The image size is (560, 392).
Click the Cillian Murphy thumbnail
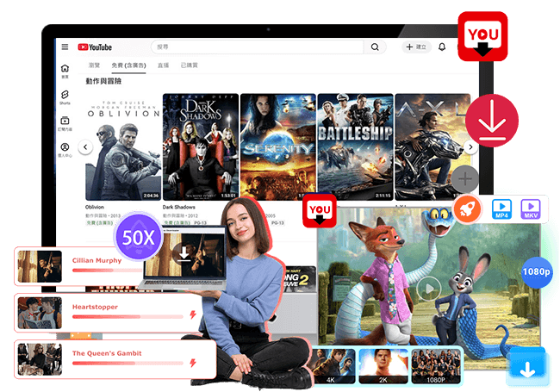[x=40, y=266]
